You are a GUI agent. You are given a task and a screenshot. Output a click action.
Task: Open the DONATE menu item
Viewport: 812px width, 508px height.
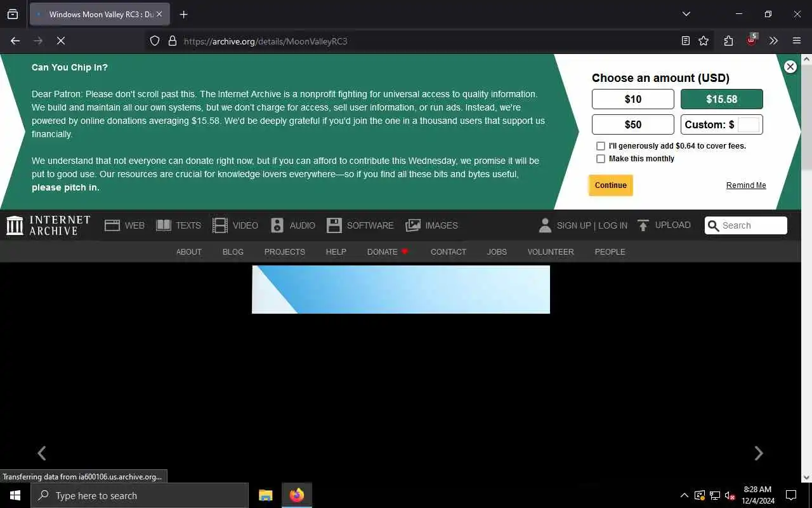pyautogui.click(x=388, y=252)
